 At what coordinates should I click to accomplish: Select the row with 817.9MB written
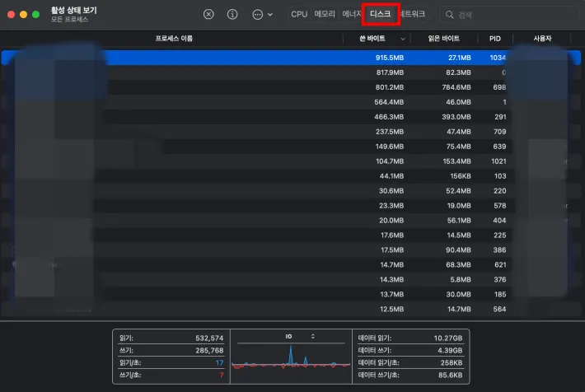click(x=291, y=72)
